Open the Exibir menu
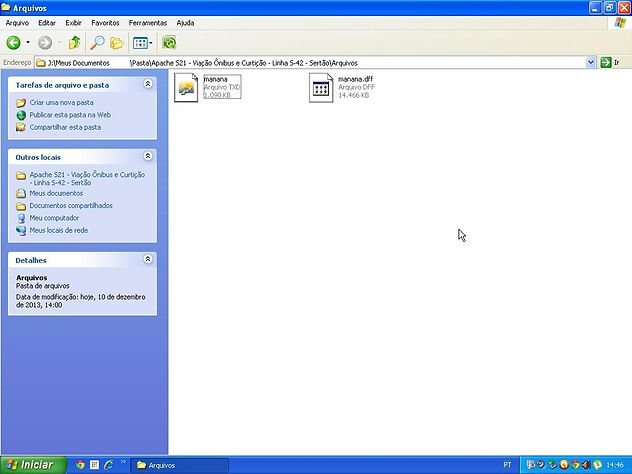The image size is (632, 474). point(73,23)
